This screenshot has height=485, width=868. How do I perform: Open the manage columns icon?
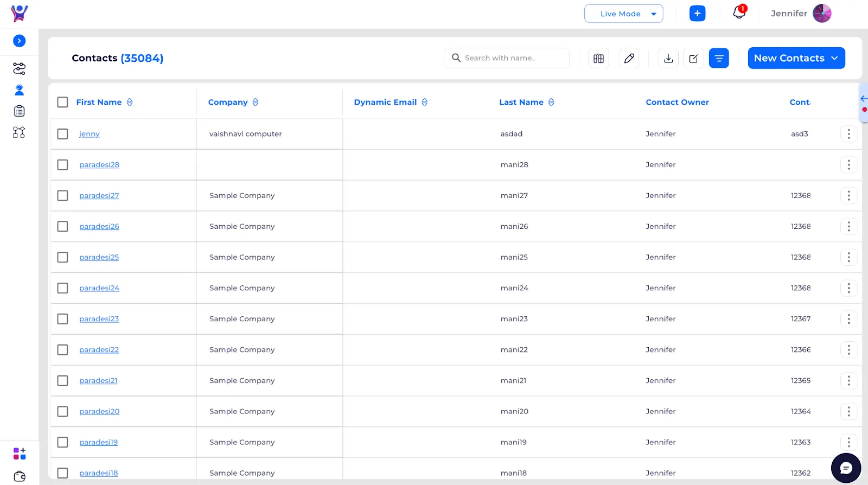(x=599, y=58)
